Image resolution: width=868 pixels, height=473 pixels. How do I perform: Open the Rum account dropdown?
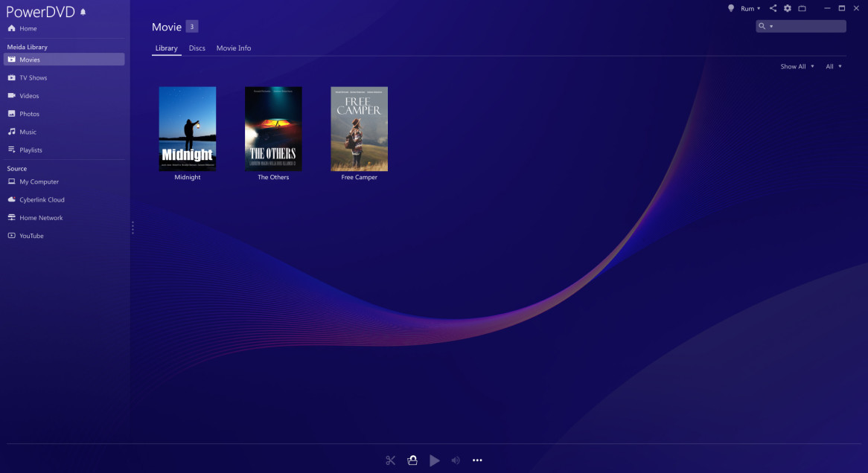point(749,8)
